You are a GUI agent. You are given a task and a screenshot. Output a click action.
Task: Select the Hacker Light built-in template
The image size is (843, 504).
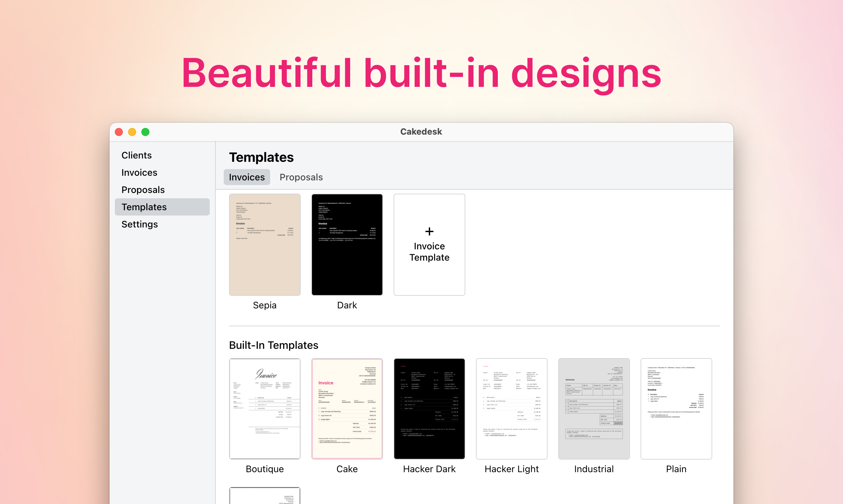[x=511, y=409]
